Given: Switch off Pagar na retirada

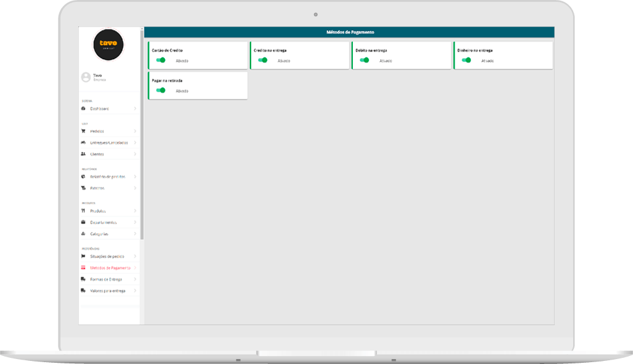Looking at the screenshot, I should click(161, 90).
